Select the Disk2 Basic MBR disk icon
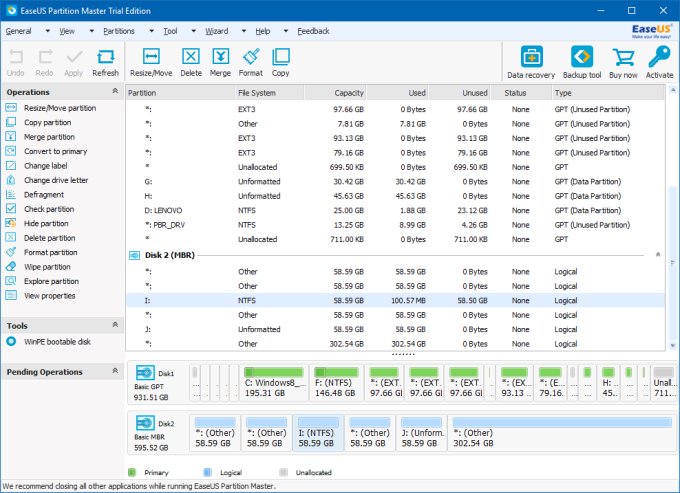This screenshot has height=493, width=680. [145, 422]
